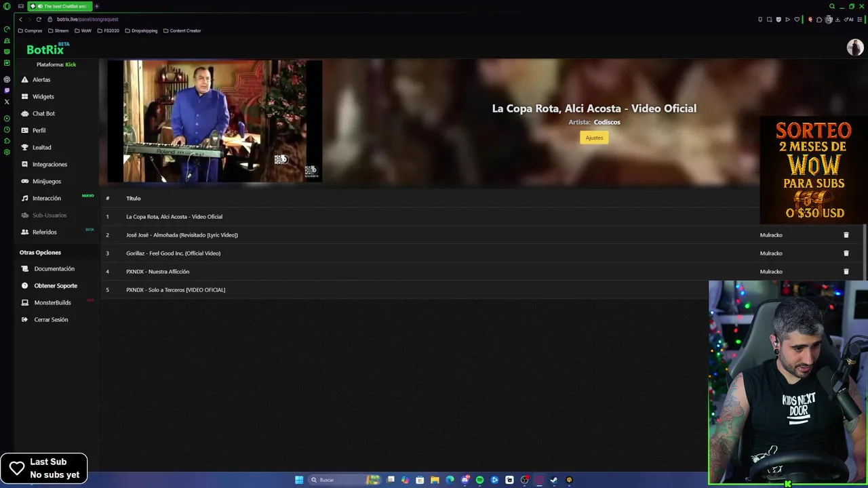The height and width of the screenshot is (488, 868).
Task: Open the browser extensions cube icon
Action: click(x=819, y=19)
